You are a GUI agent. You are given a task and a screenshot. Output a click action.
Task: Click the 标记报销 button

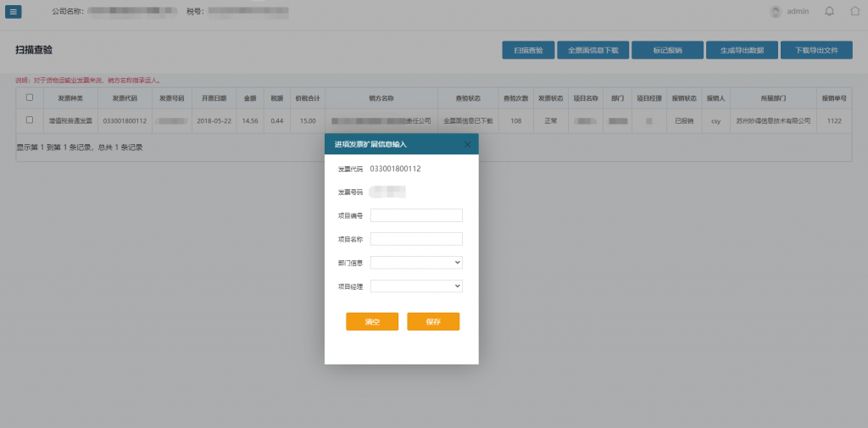point(668,50)
